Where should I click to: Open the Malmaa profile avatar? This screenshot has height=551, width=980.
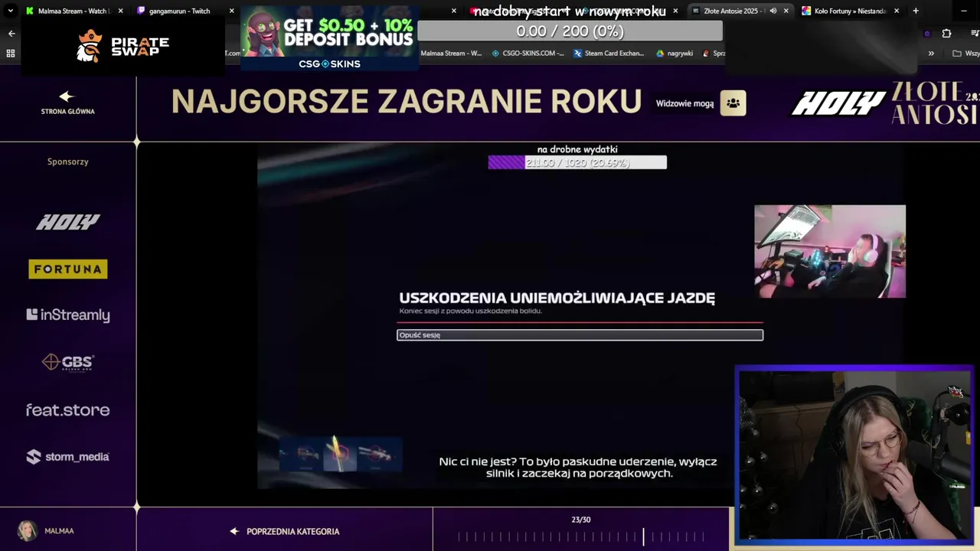click(x=27, y=530)
